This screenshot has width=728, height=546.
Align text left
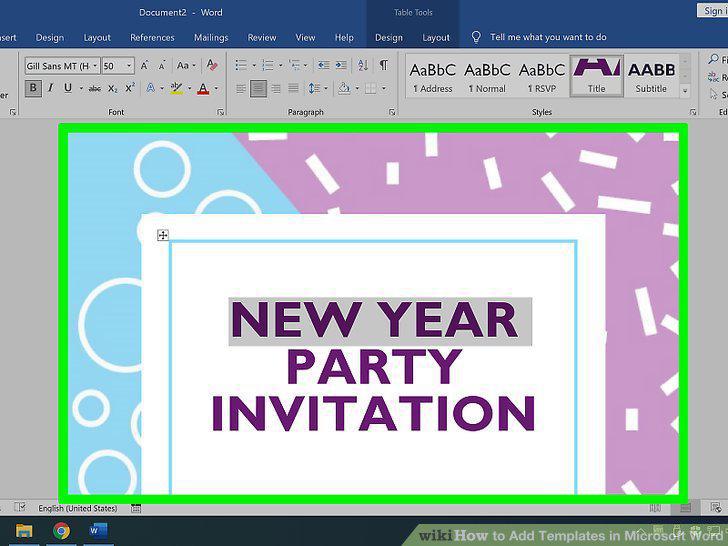[240, 88]
